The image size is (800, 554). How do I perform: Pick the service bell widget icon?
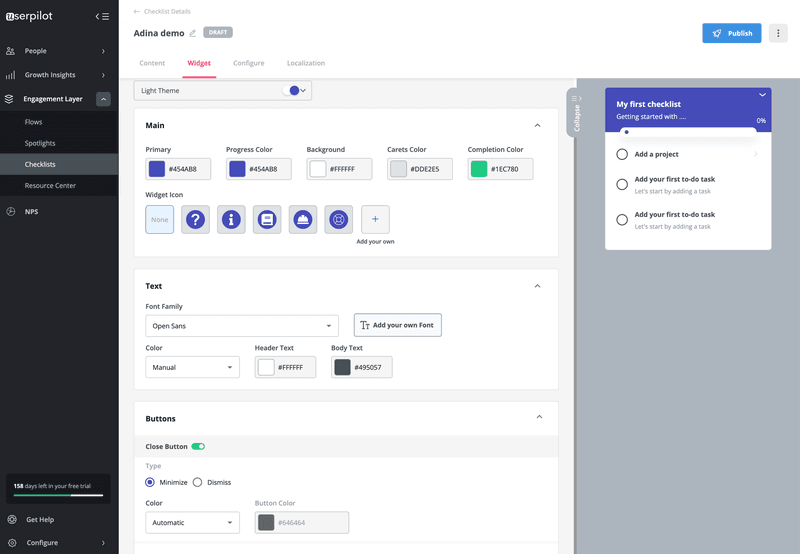click(x=303, y=219)
